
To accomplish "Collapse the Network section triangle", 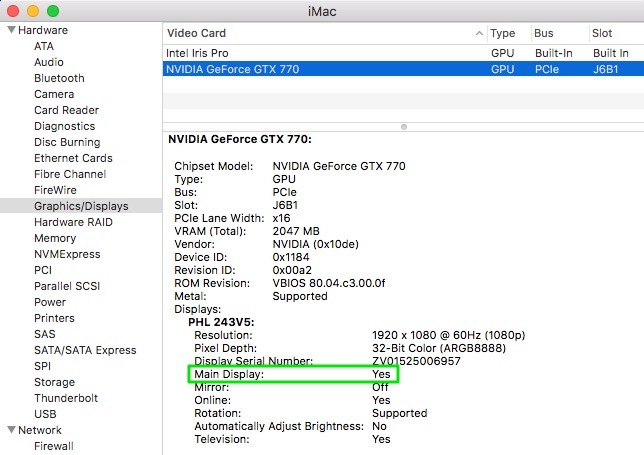I will pyautogui.click(x=12, y=430).
